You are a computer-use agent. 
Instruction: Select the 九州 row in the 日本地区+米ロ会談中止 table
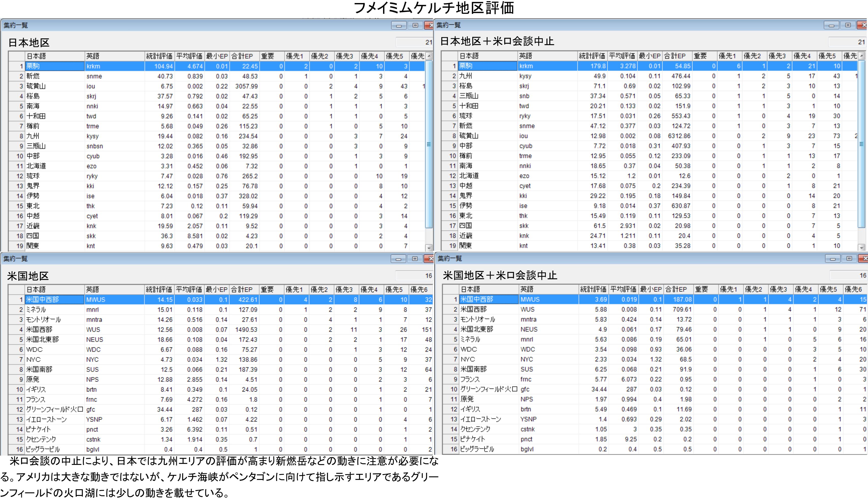[x=466, y=76]
